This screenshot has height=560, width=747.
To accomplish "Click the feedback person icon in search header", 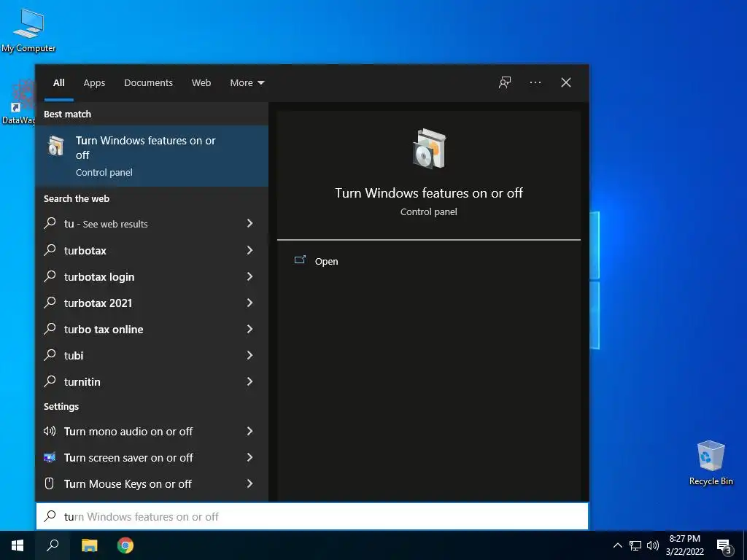I will click(505, 82).
